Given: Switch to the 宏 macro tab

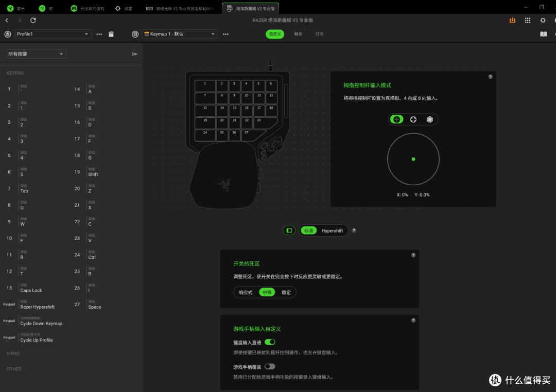Looking at the screenshot, I should click(46, 9).
